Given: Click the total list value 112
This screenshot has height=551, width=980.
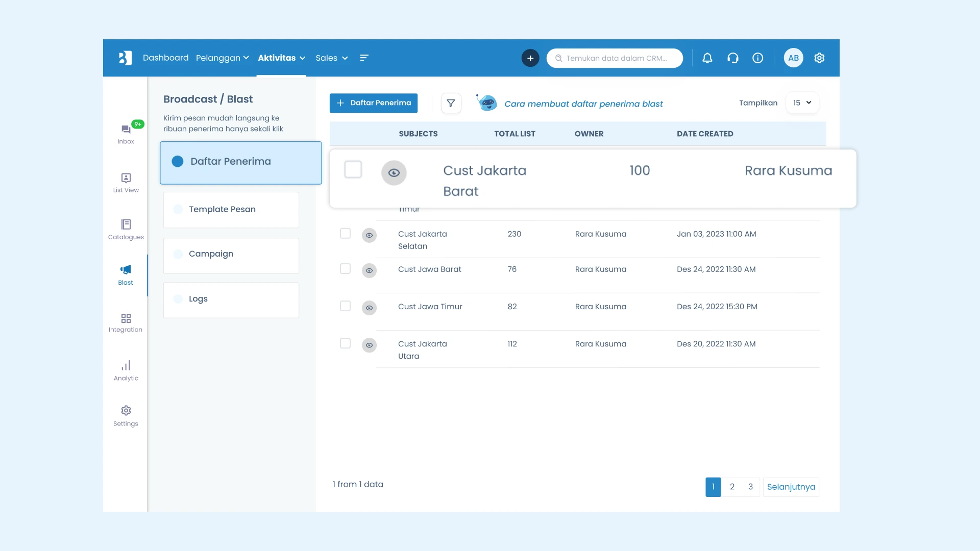Looking at the screenshot, I should tap(512, 344).
